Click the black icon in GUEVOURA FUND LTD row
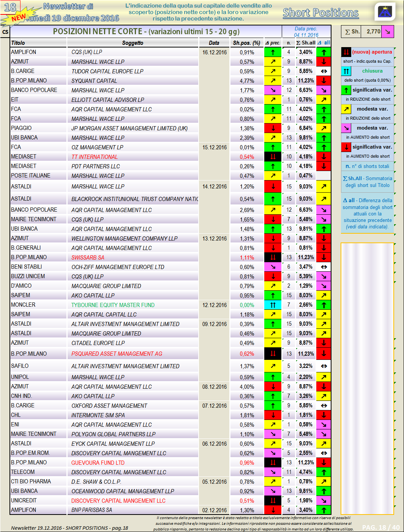This screenshot has height=532, width=404. coord(273,462)
